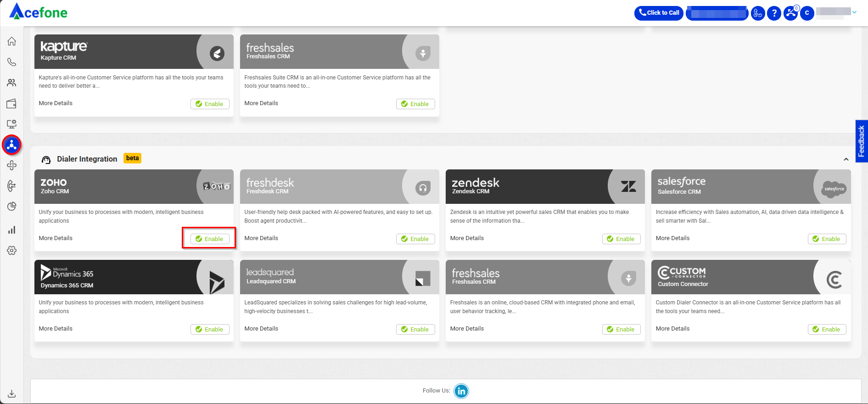This screenshot has height=404, width=868.
Task: Open the integrations sidebar icon
Action: point(12,145)
